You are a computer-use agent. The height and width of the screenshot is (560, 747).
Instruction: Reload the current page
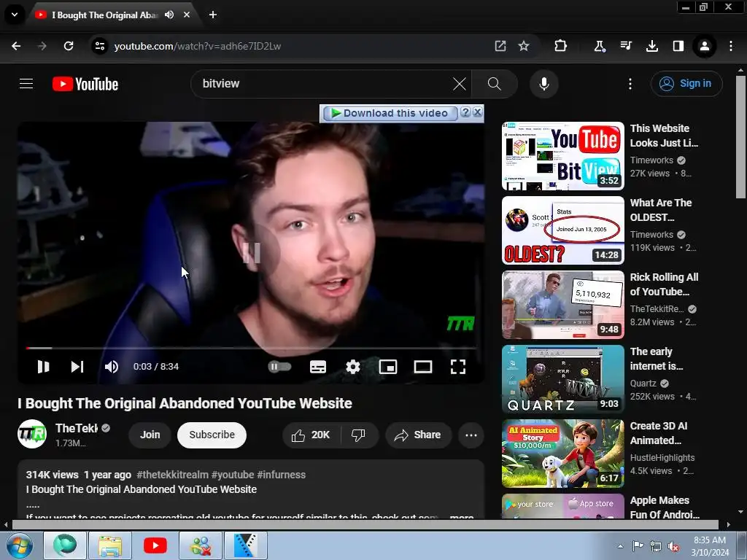pos(69,46)
